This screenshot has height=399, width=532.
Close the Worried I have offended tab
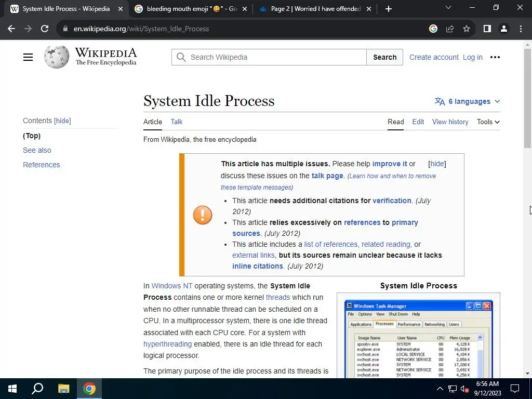[x=369, y=9]
